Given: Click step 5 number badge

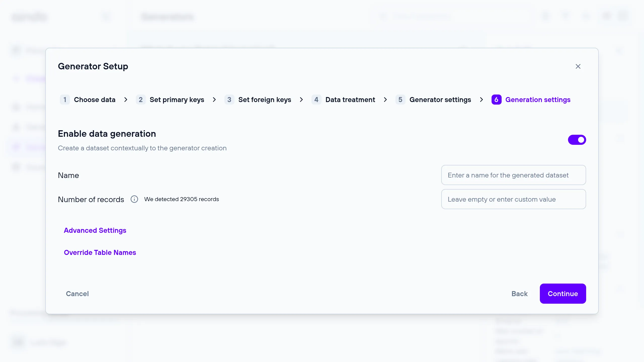Looking at the screenshot, I should point(400,100).
